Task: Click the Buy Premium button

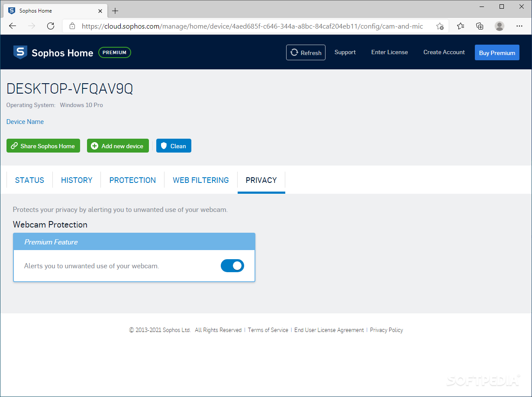Action: (x=497, y=52)
